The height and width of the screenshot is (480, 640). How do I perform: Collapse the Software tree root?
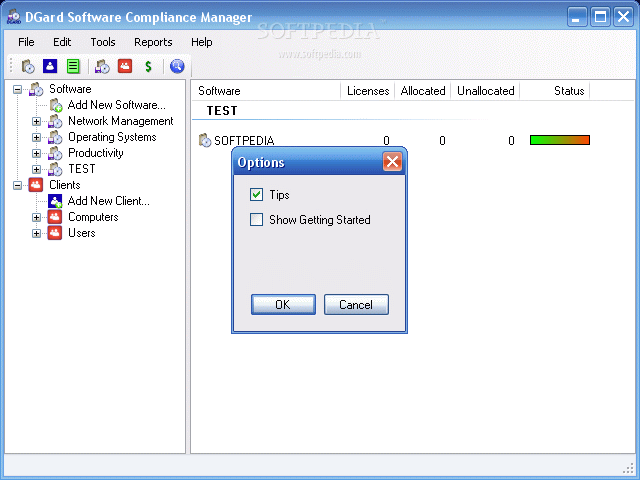[x=18, y=89]
